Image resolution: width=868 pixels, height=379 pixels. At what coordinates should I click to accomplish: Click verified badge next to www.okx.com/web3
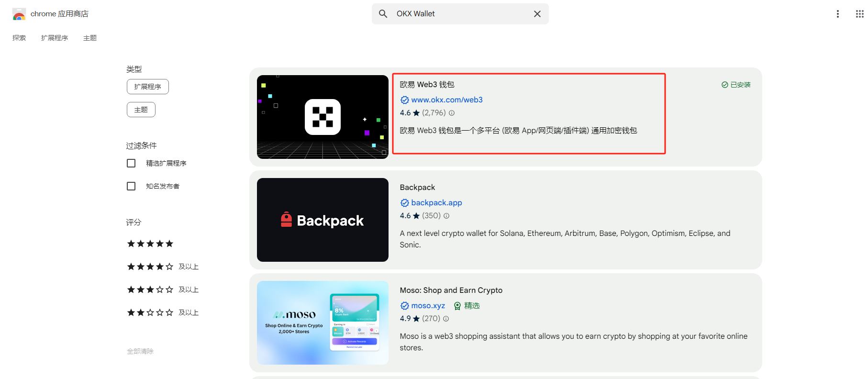coord(404,100)
